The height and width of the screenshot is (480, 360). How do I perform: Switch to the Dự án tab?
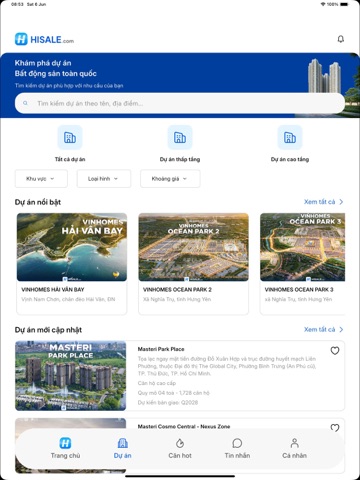pyautogui.click(x=122, y=448)
